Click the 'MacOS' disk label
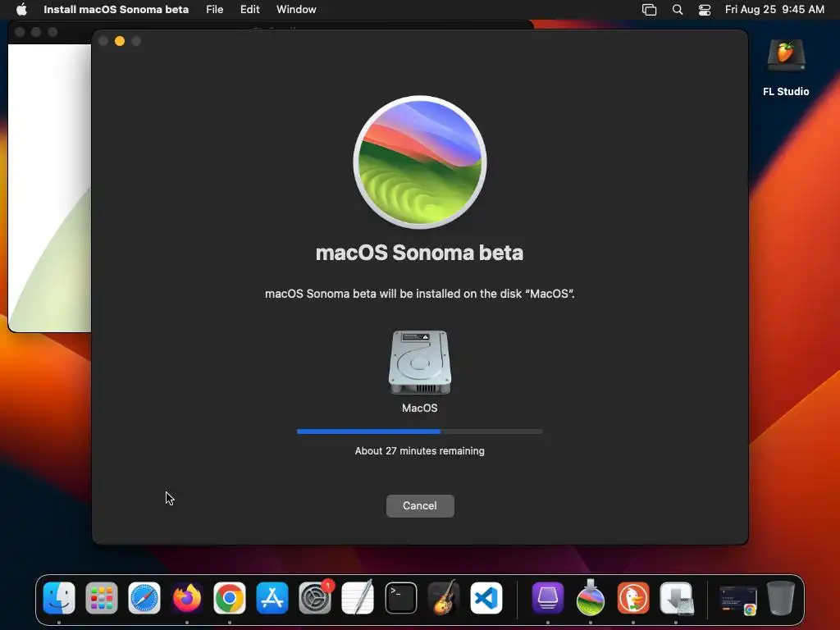Screen dimensions: 840x630 pos(419,409)
